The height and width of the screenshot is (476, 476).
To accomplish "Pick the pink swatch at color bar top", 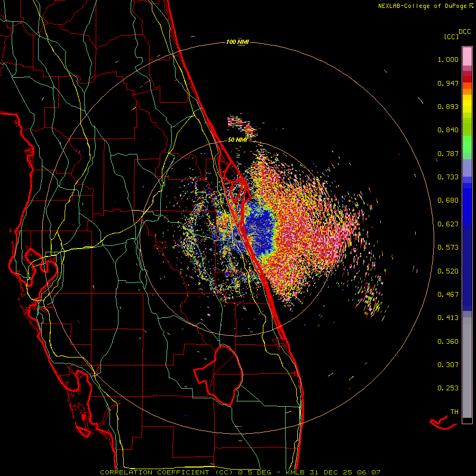I will (467, 57).
